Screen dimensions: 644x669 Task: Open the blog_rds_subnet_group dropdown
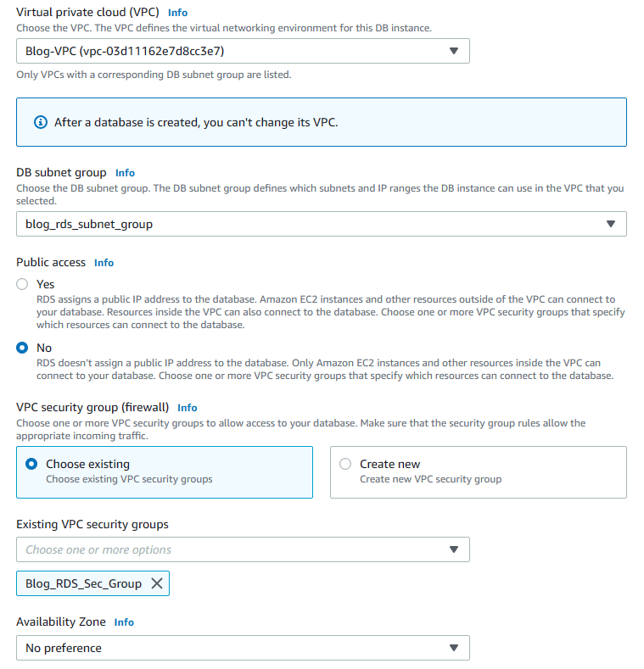click(321, 224)
